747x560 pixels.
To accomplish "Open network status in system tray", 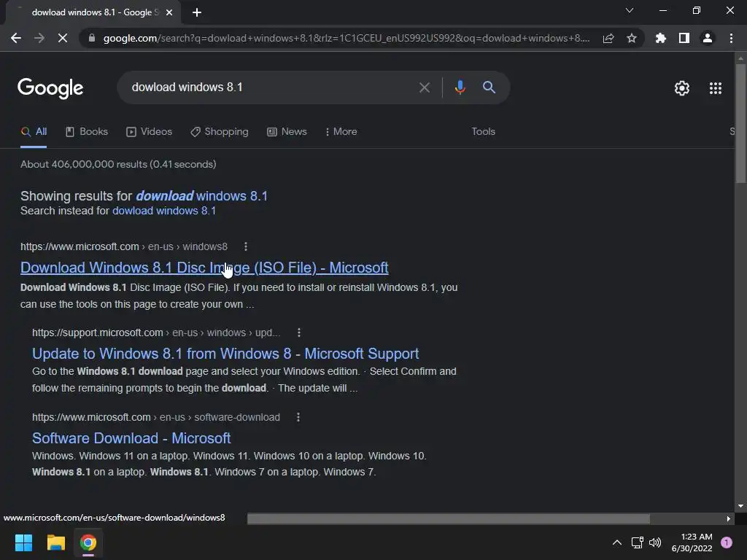I will point(637,542).
